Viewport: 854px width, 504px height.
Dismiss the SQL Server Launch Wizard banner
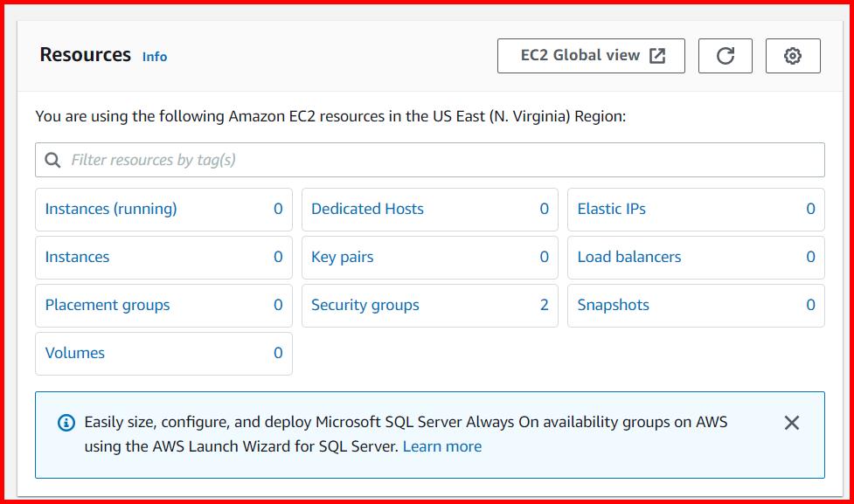coord(792,422)
